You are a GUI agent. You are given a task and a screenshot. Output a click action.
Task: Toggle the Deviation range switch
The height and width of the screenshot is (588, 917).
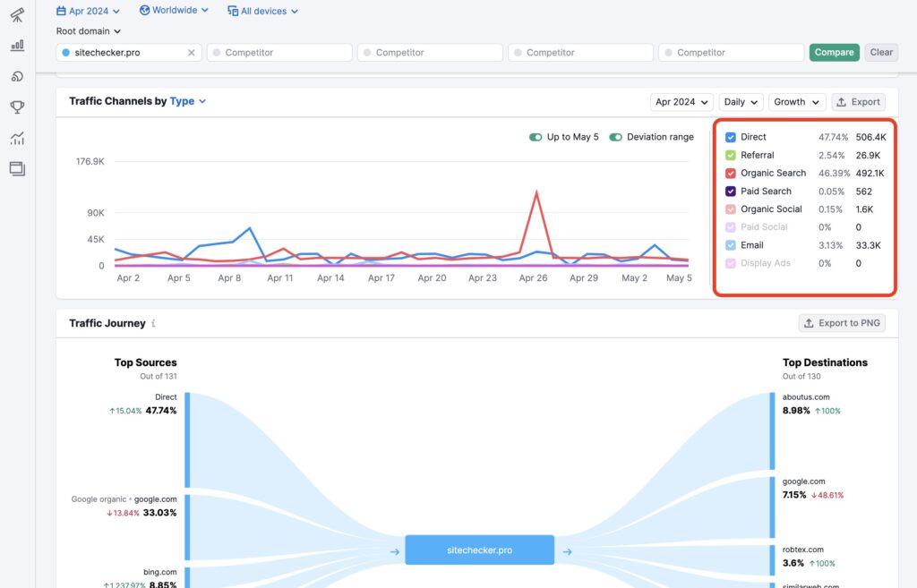[616, 137]
